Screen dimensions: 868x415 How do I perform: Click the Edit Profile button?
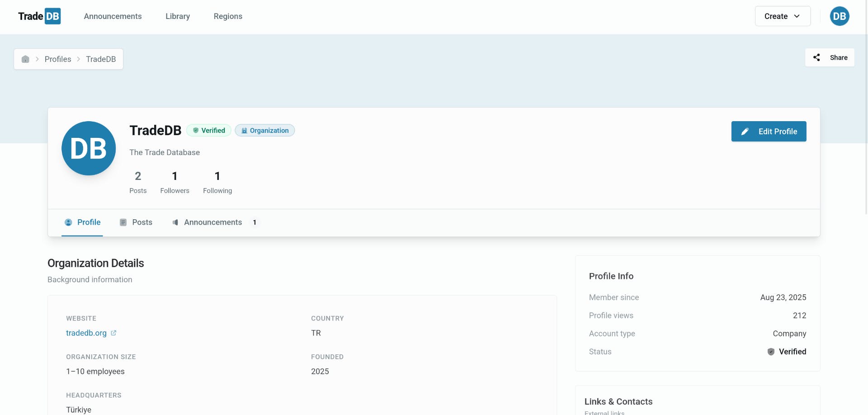pos(769,132)
